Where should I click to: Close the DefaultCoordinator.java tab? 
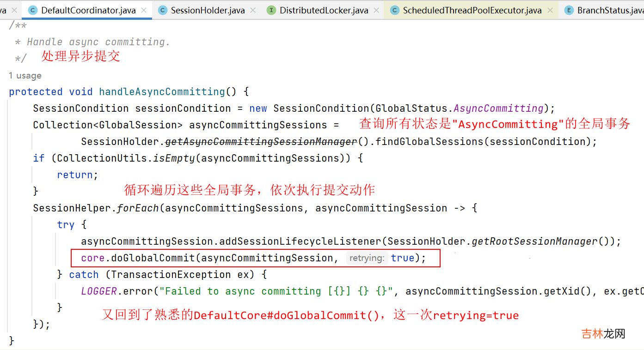tap(144, 10)
